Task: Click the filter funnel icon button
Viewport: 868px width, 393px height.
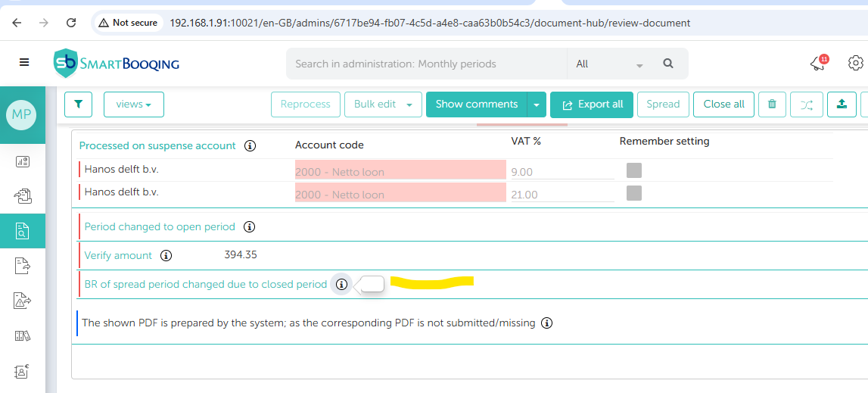Action: click(x=78, y=104)
